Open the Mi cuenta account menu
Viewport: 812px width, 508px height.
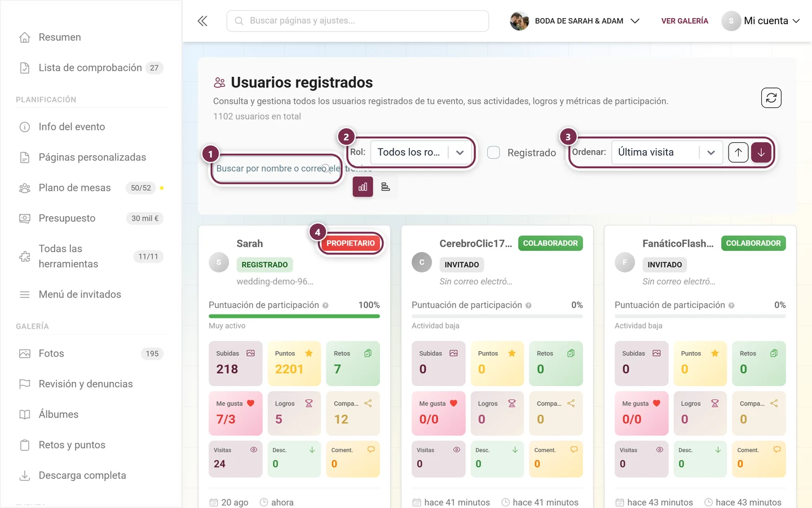click(x=761, y=21)
